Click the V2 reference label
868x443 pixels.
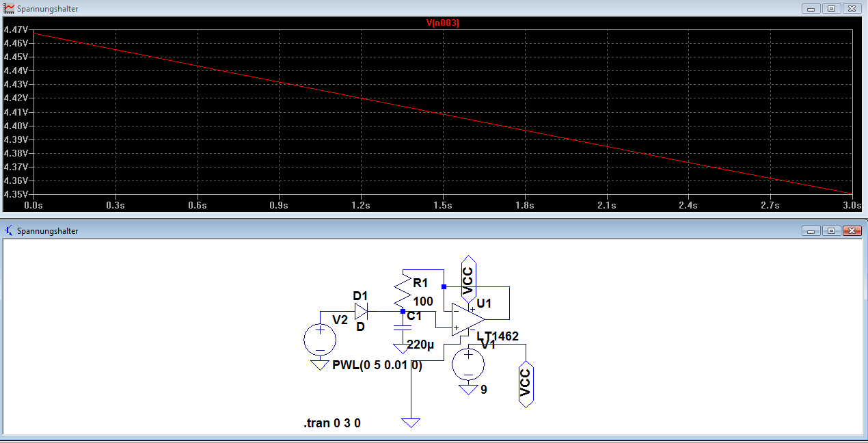point(340,319)
